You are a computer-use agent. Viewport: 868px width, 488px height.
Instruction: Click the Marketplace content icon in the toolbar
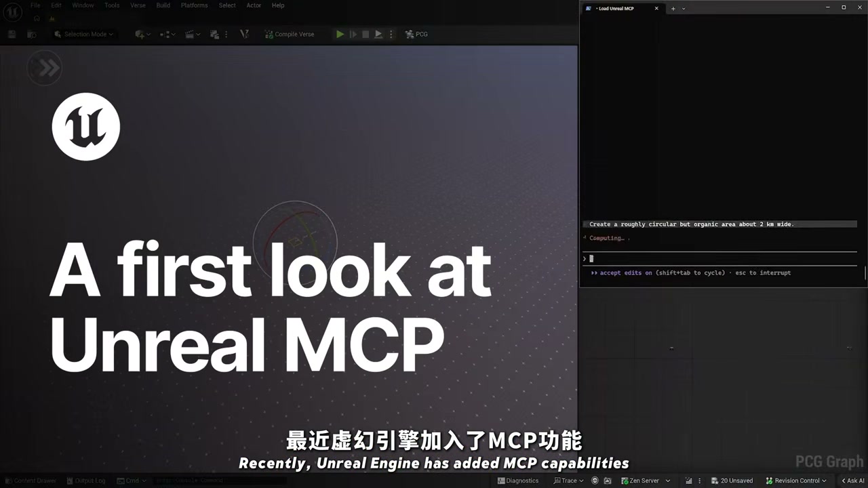click(x=214, y=34)
